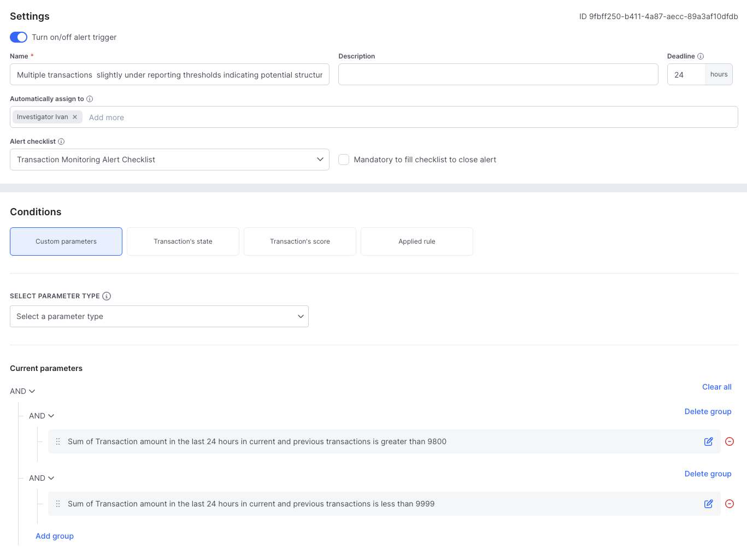Click the Clear all link
This screenshot has width=747, height=560.
click(x=716, y=387)
